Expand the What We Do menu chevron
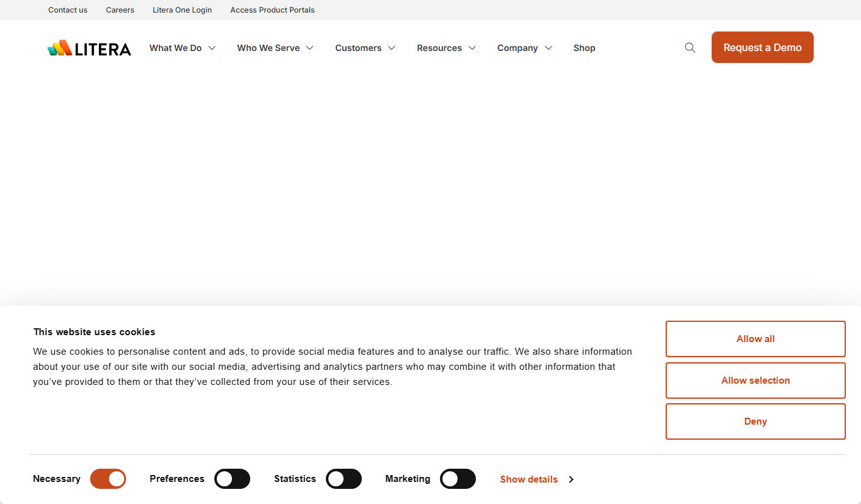Image resolution: width=861 pixels, height=504 pixels. [212, 48]
